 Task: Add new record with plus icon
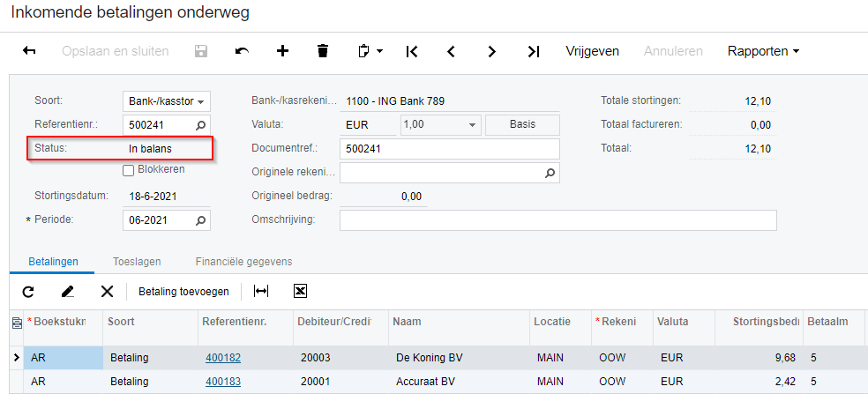pyautogui.click(x=282, y=51)
